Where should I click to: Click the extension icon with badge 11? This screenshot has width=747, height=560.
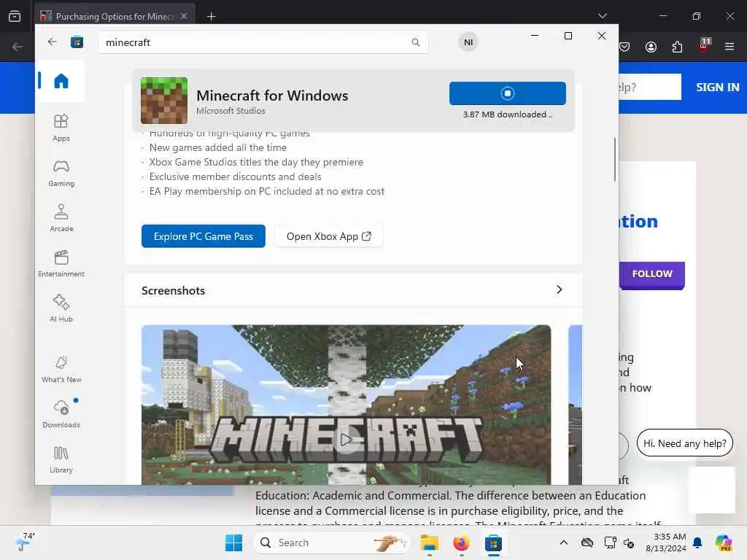[704, 45]
